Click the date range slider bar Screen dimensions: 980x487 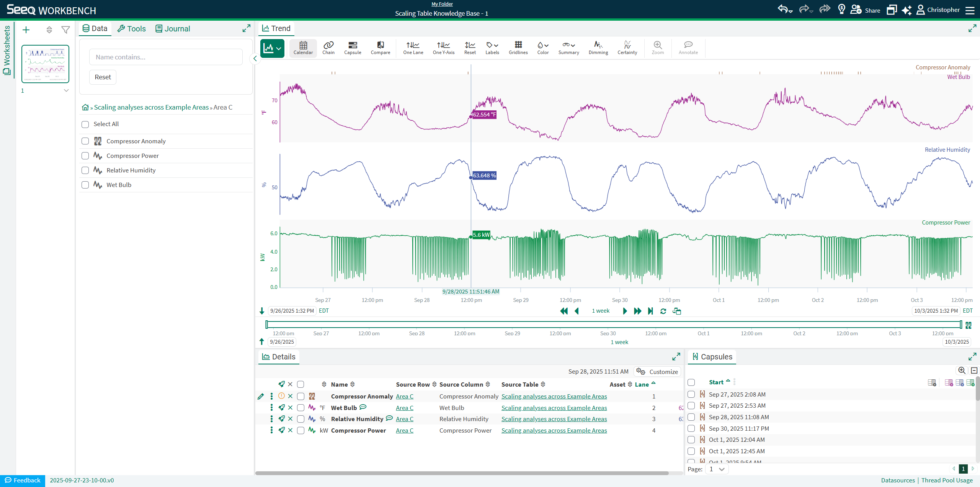613,325
